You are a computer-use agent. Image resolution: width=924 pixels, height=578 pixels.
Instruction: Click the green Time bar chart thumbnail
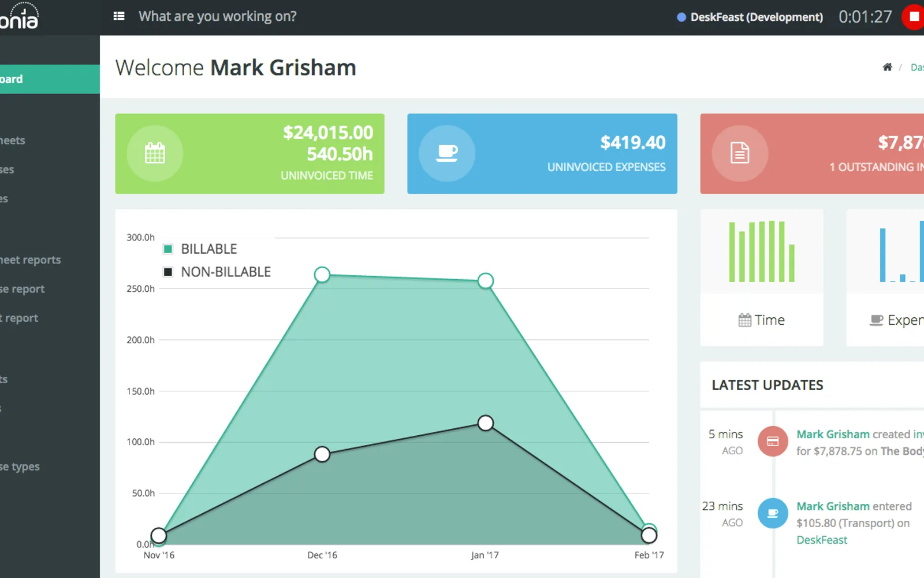pos(762,251)
